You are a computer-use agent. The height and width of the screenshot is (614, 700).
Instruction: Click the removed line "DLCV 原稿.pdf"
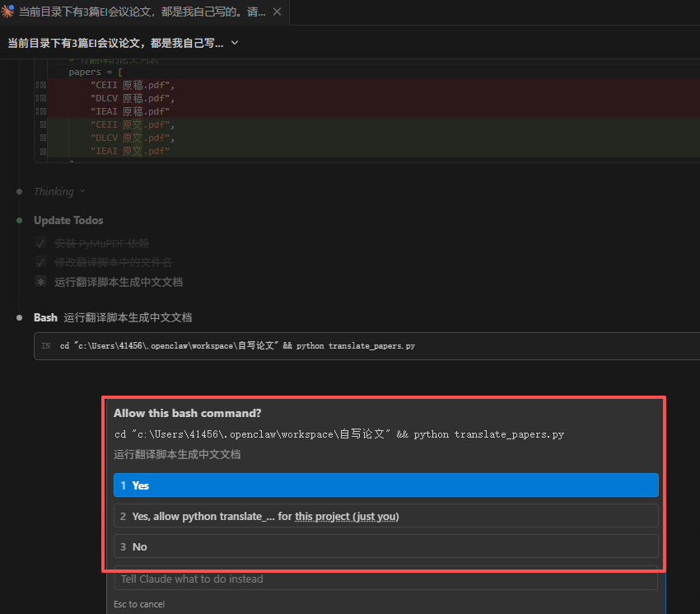(x=133, y=98)
